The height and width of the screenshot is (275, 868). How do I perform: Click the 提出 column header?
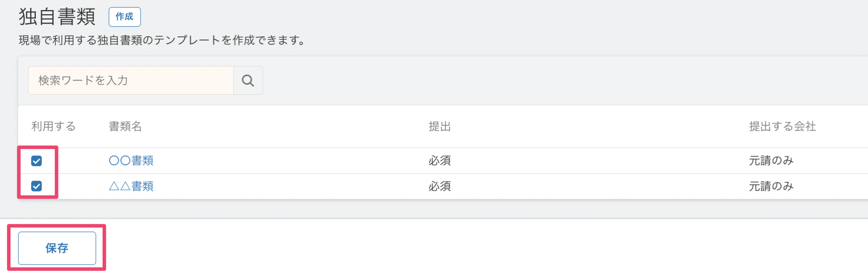(440, 126)
